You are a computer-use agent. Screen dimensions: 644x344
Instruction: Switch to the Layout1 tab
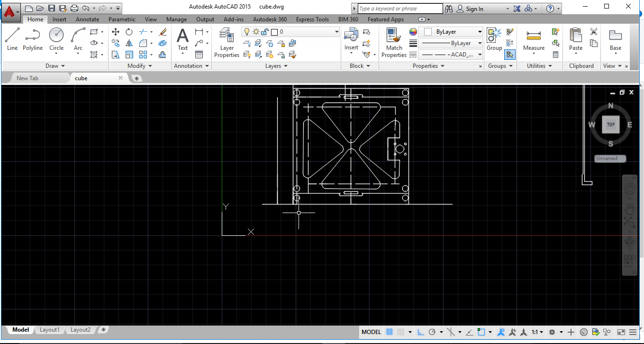tap(49, 330)
